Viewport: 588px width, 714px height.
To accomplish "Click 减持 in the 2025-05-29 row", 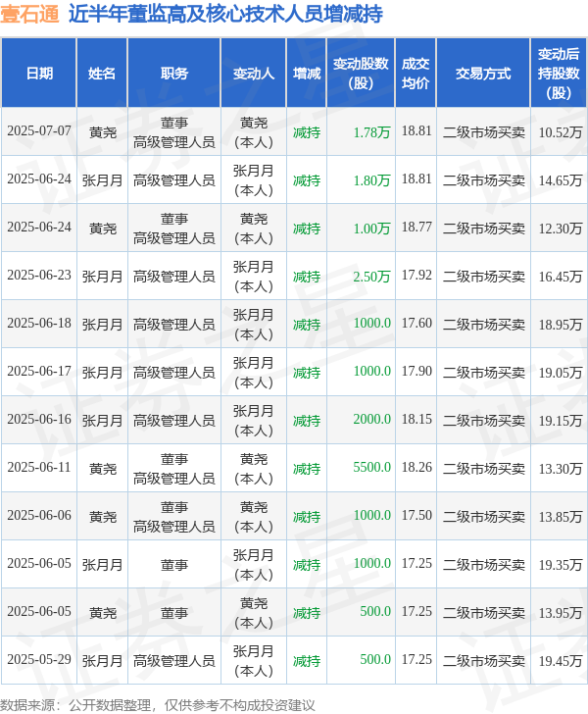I will pyautogui.click(x=307, y=661).
